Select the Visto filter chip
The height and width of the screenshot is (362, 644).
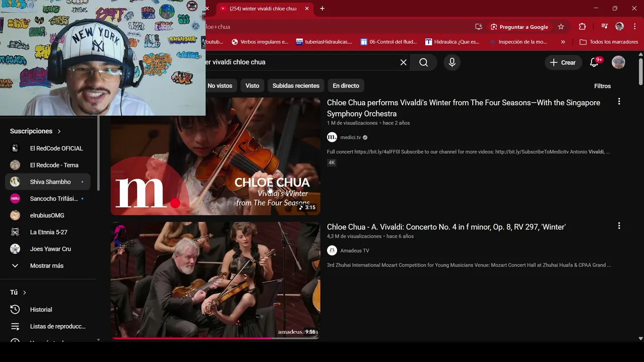pos(253,86)
